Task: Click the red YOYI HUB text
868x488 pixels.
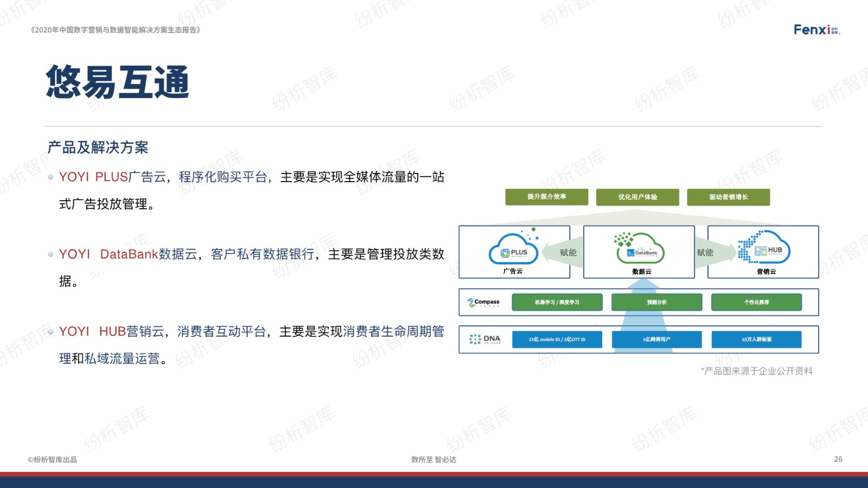Action: [92, 331]
